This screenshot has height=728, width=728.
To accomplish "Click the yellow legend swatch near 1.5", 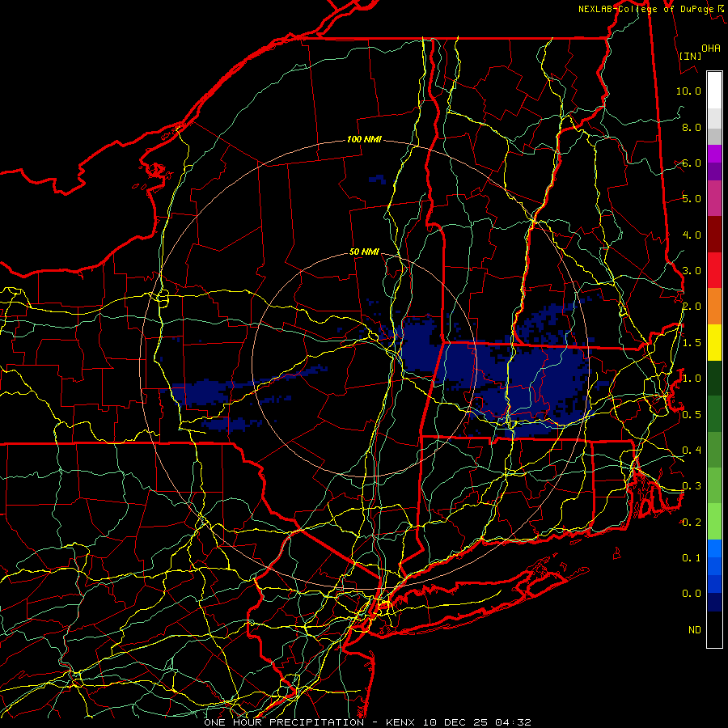I will [714, 342].
